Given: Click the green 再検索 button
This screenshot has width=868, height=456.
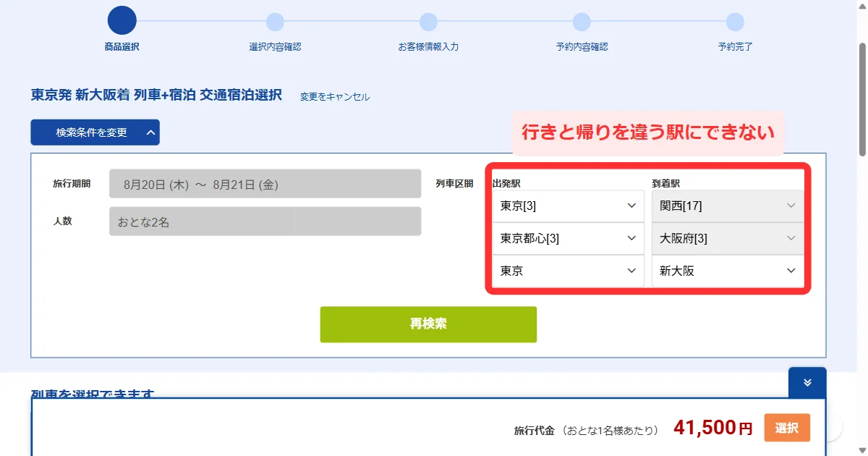Looking at the screenshot, I should pos(428,324).
